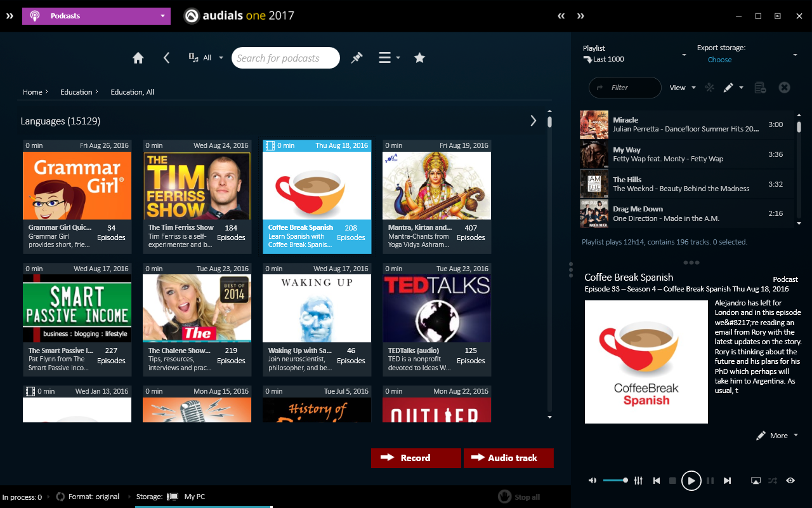Navigate back with the left chevron
Viewport: 812px width, 508px height.
pos(166,58)
